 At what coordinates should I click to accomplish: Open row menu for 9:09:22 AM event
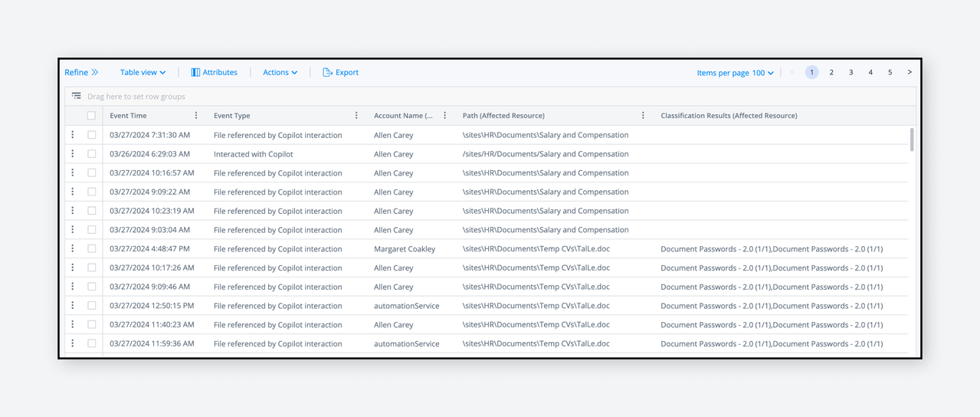(x=73, y=192)
